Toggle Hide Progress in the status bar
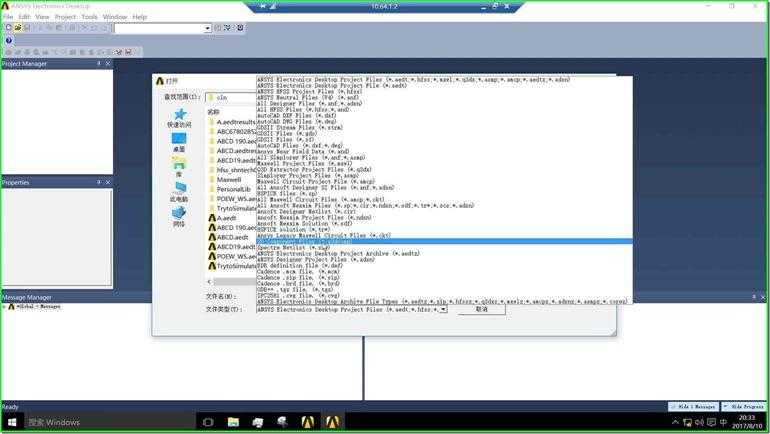The width and height of the screenshot is (770, 434). click(x=744, y=407)
